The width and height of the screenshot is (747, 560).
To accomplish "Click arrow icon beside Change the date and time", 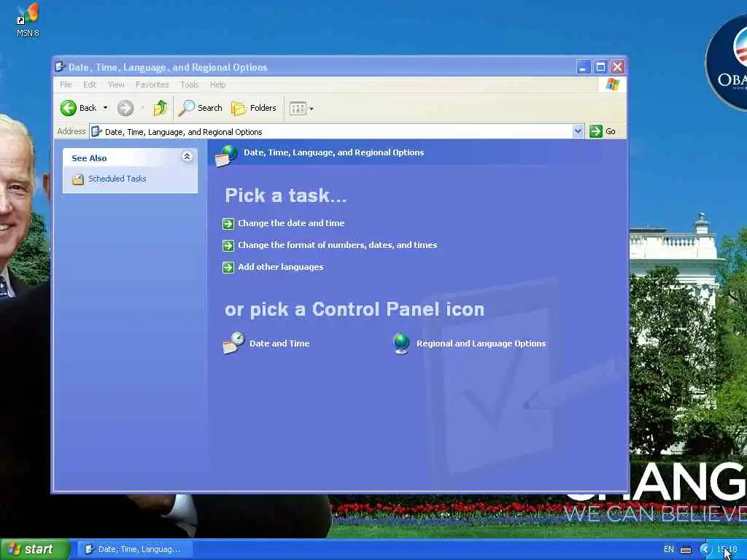I will coord(228,223).
